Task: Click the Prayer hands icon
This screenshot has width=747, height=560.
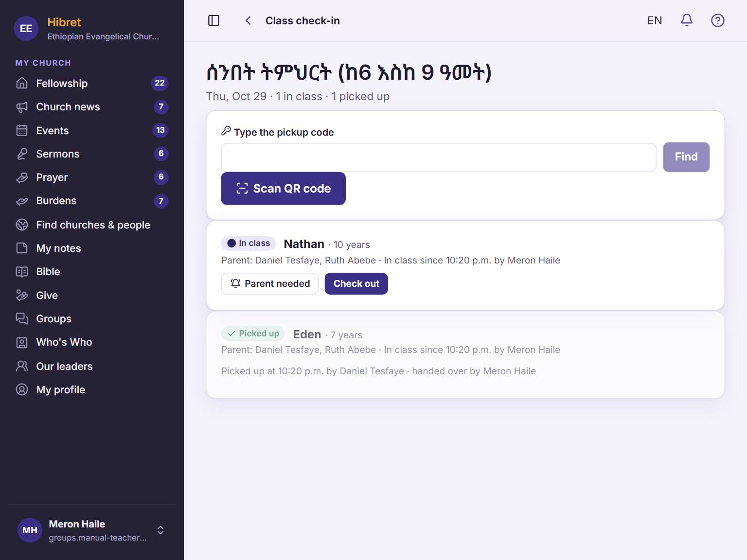Action: pyautogui.click(x=22, y=177)
